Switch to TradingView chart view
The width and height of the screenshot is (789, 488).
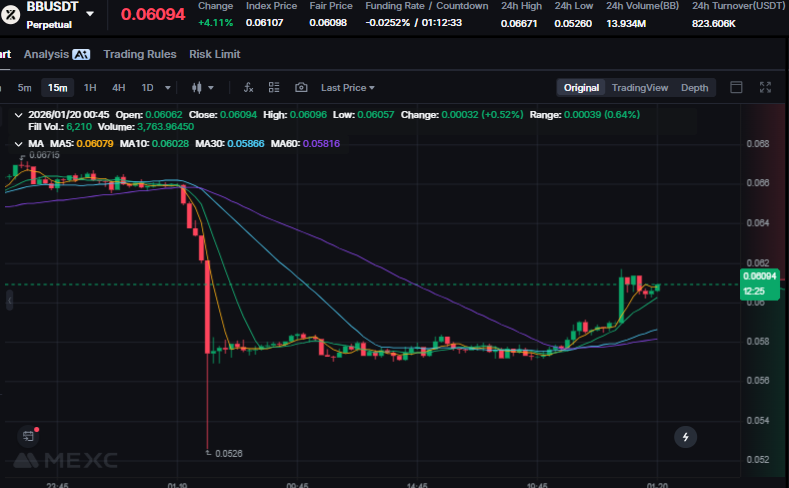(640, 88)
